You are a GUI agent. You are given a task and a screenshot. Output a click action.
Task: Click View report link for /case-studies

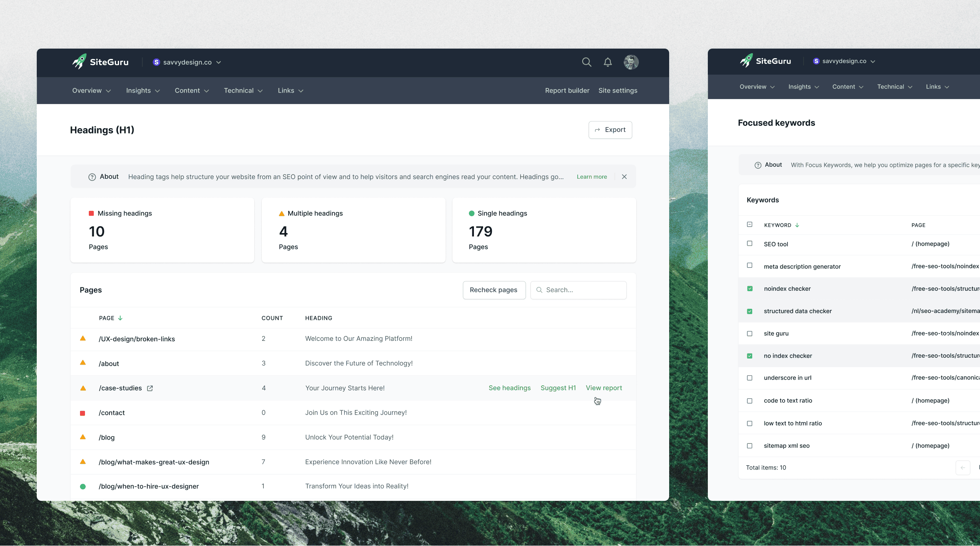(x=604, y=388)
